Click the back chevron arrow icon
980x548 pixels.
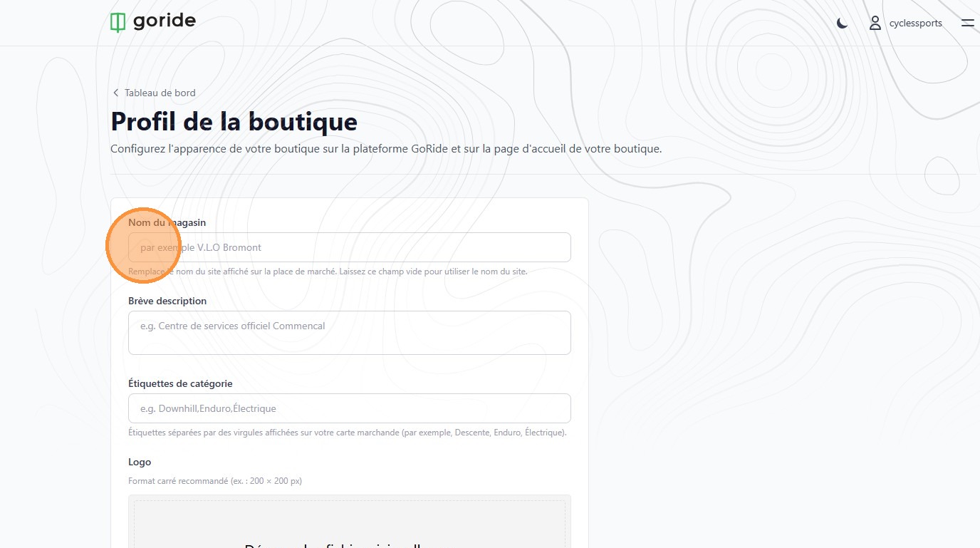point(116,93)
